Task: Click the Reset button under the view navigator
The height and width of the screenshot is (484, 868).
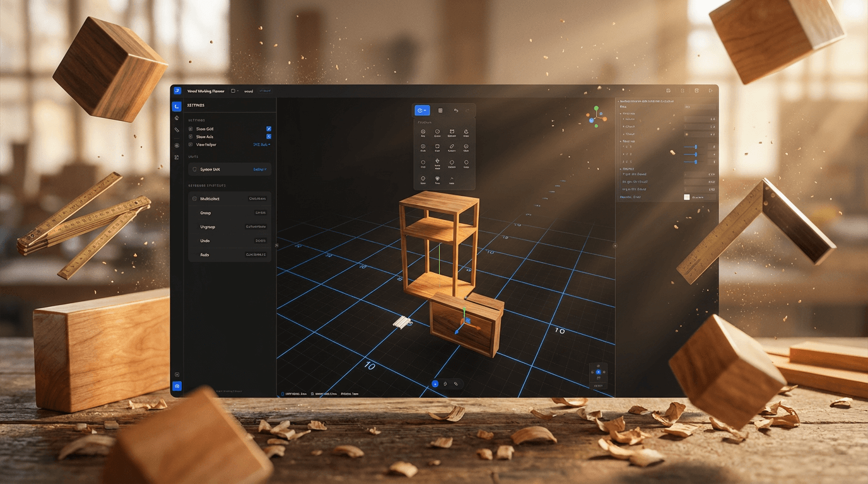Action: [x=598, y=386]
